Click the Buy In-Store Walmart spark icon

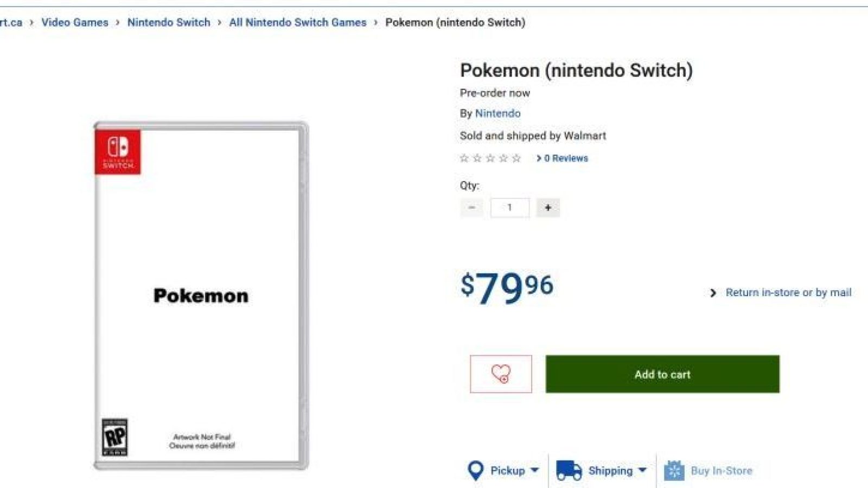(674, 470)
